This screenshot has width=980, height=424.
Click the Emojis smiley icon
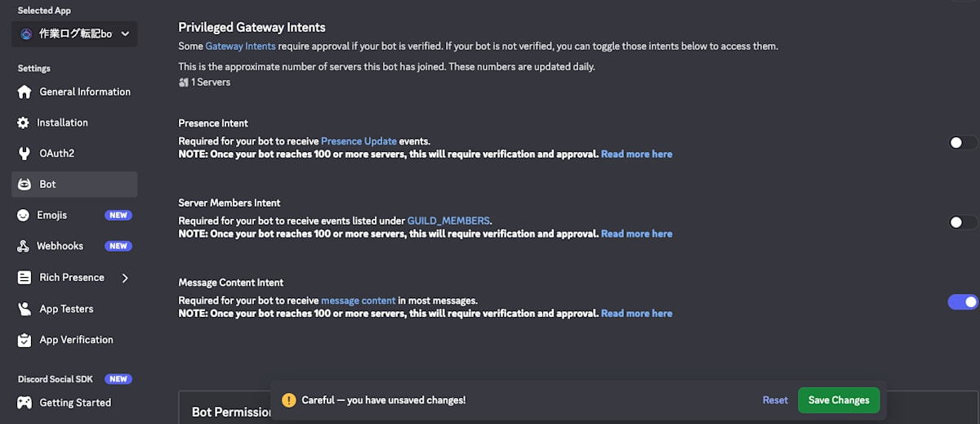click(23, 215)
